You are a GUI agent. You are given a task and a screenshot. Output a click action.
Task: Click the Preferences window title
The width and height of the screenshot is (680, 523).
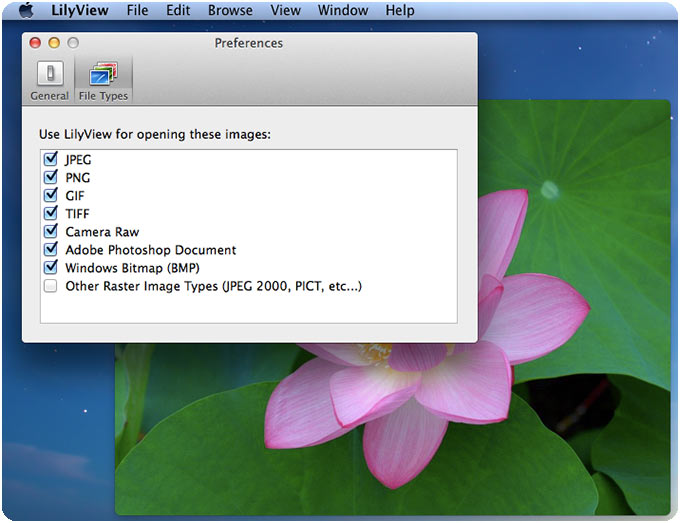pos(248,43)
